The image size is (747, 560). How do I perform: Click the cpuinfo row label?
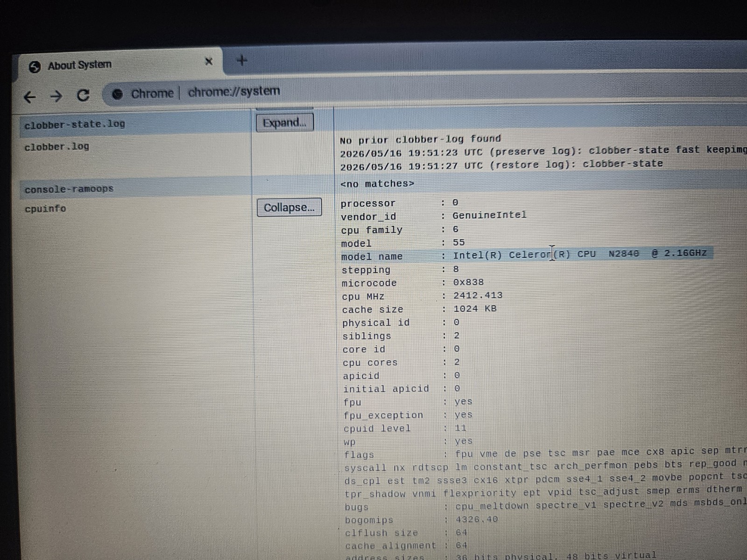click(45, 209)
